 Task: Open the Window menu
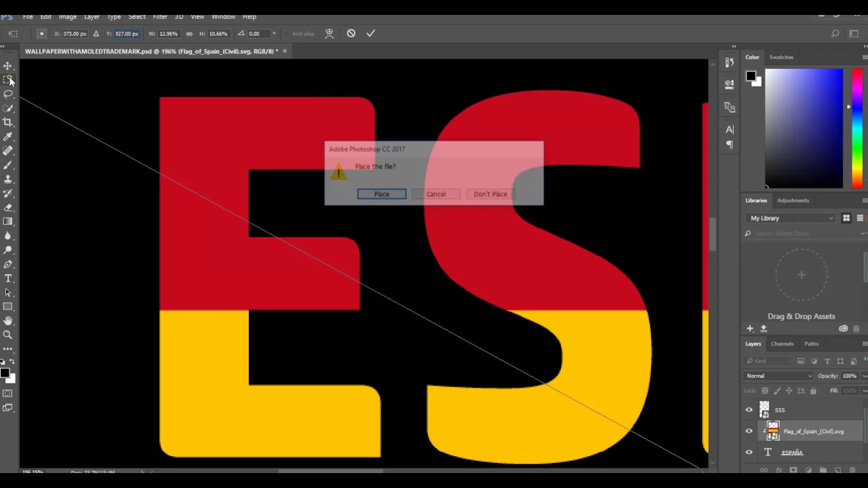pos(223,16)
